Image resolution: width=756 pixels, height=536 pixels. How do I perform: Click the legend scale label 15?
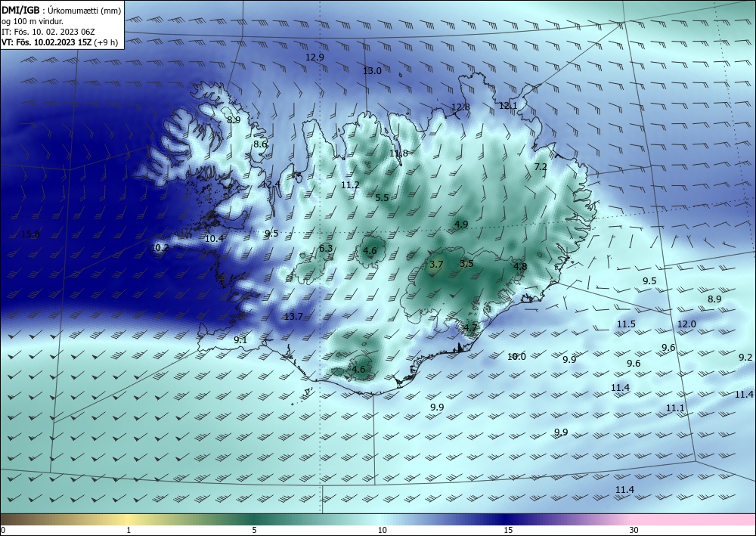coord(508,531)
